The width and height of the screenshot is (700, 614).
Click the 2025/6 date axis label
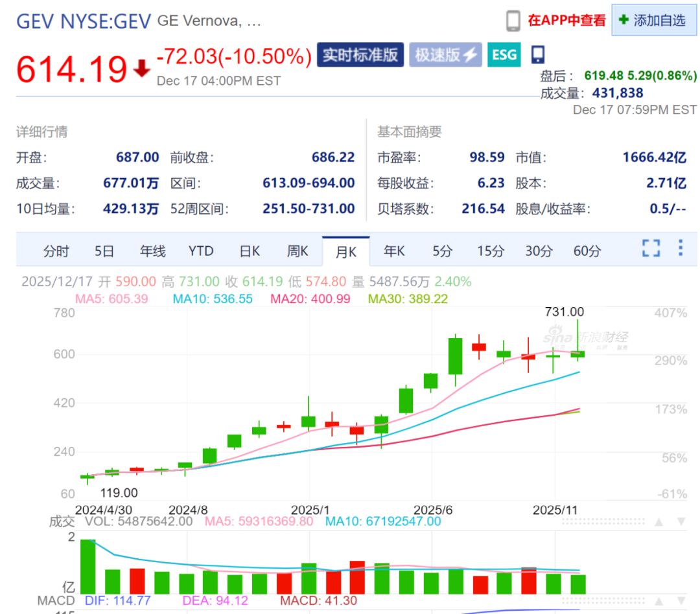point(432,510)
